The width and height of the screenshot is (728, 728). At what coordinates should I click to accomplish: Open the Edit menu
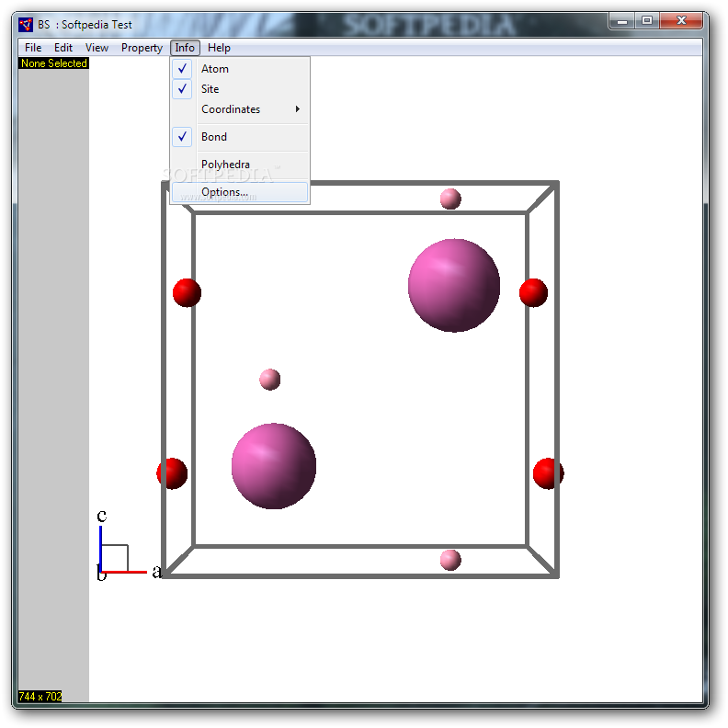[x=63, y=48]
